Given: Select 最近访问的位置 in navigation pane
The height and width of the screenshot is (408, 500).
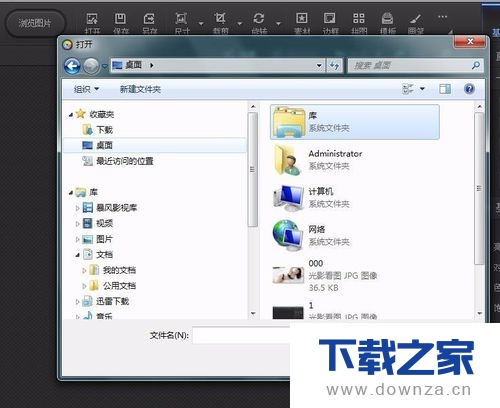Looking at the screenshot, I should coord(118,161).
